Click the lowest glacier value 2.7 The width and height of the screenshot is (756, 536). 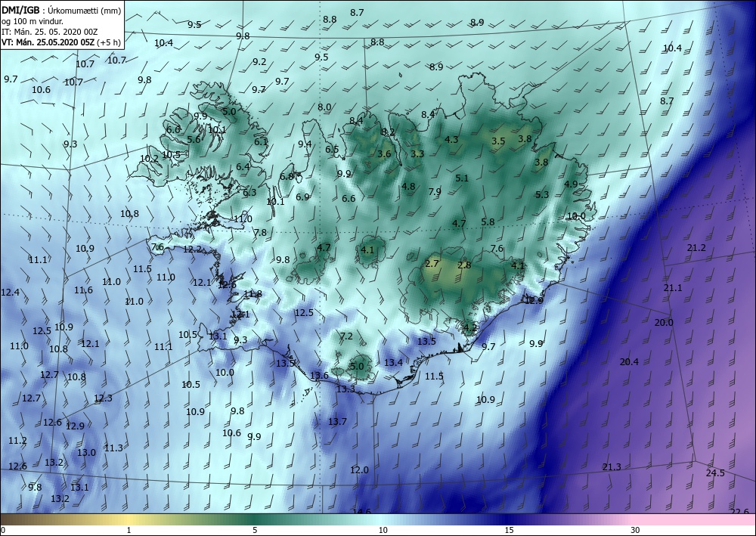(432, 263)
